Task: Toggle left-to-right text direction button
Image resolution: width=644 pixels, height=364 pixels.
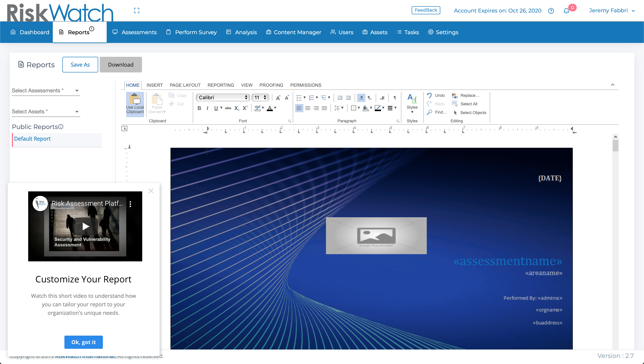Action: pyautogui.click(x=361, y=98)
